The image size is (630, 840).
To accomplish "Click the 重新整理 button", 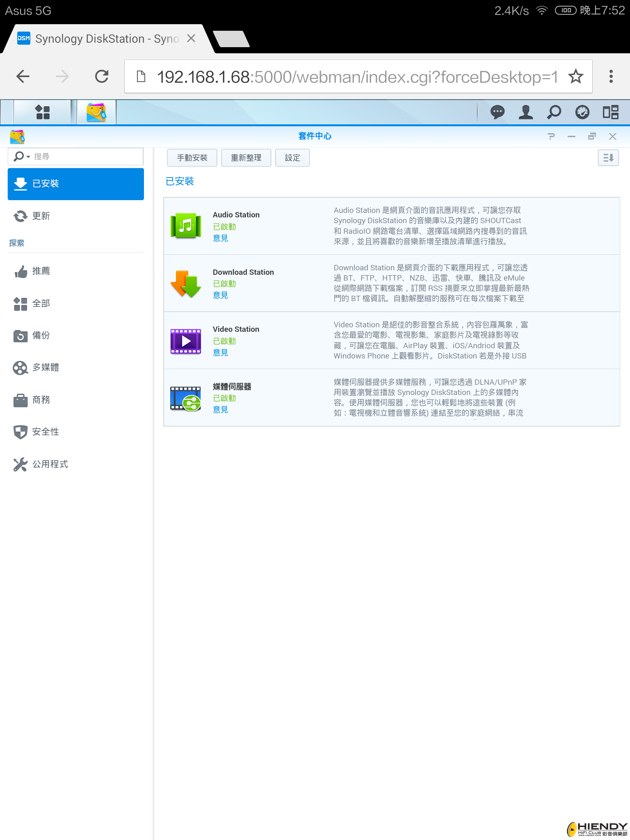I will (246, 158).
